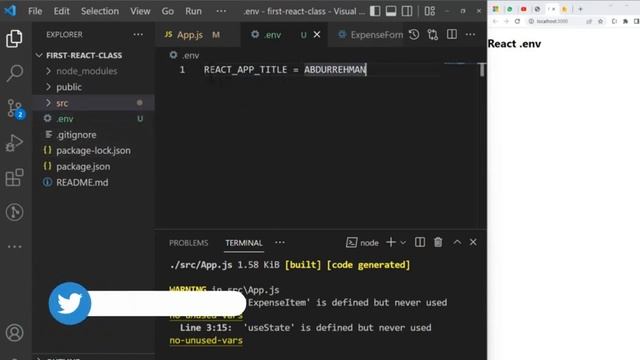Open file timeline history icon
Image resolution: width=640 pixels, height=360 pixels.
coord(414,35)
